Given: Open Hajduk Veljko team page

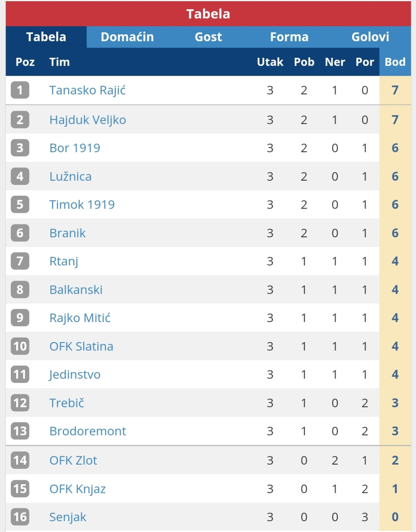Looking at the screenshot, I should 88,120.
